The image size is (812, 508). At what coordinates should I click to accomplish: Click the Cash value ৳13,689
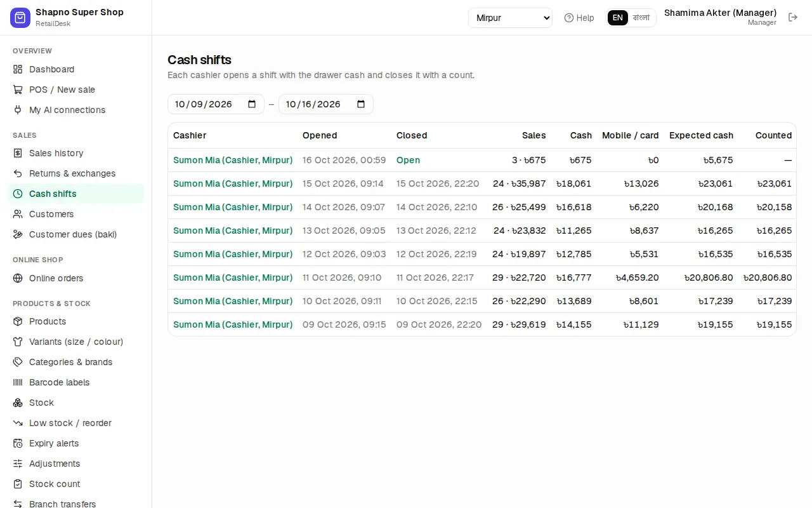click(x=573, y=301)
